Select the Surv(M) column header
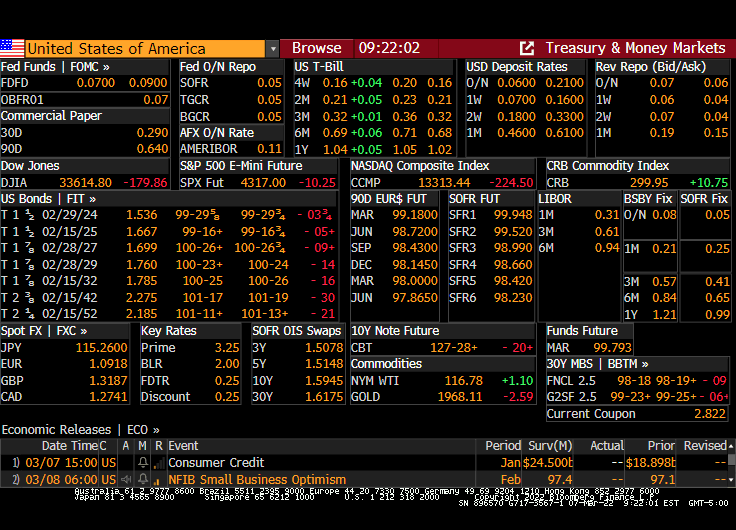 [x=550, y=446]
